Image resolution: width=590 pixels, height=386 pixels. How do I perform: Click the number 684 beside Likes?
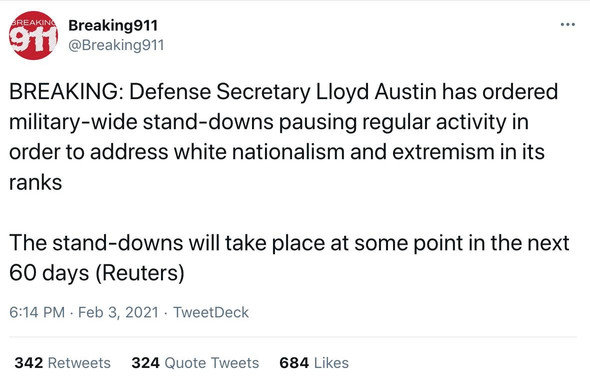tap(294, 363)
